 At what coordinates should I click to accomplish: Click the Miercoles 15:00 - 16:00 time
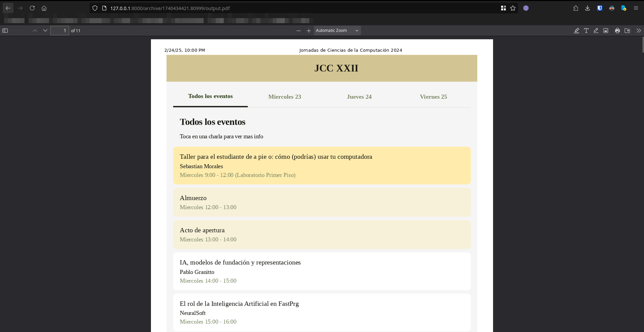click(208, 322)
